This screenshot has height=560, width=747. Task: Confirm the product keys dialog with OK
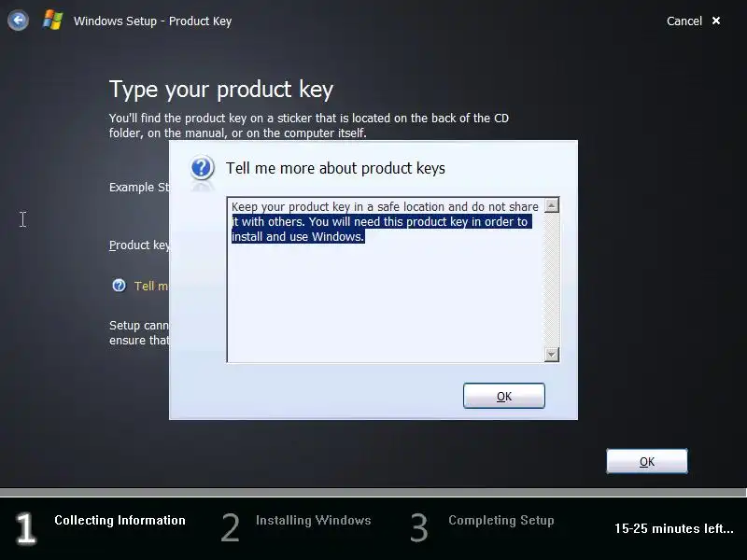[x=504, y=396]
